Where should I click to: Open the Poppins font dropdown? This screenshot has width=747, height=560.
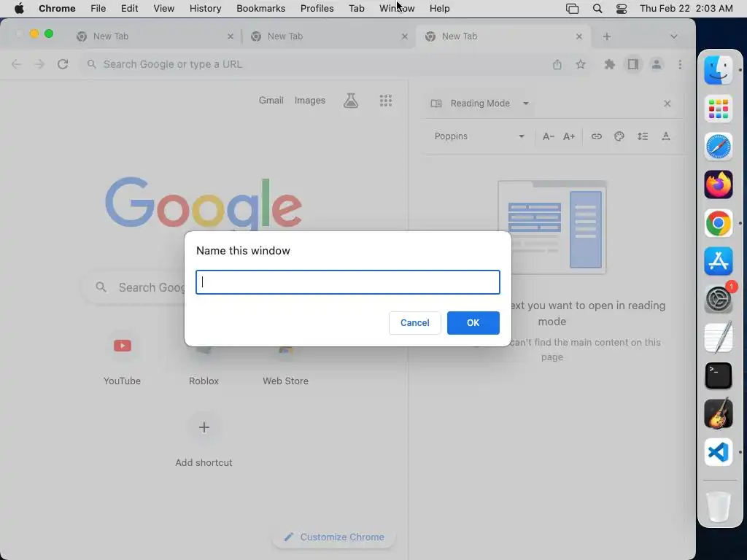(x=479, y=136)
